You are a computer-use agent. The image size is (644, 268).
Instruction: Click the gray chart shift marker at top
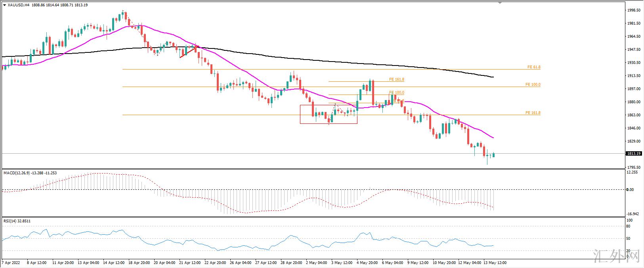coord(500,2)
